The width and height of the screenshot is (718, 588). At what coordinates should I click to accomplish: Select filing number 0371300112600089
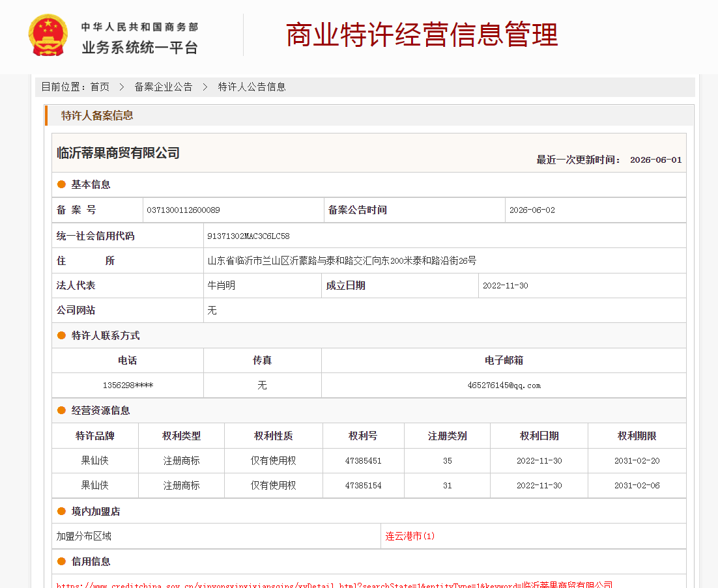tap(183, 210)
